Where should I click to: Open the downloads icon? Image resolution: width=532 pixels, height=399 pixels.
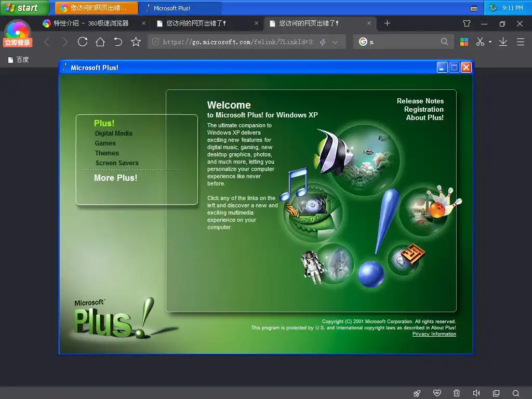[x=503, y=42]
